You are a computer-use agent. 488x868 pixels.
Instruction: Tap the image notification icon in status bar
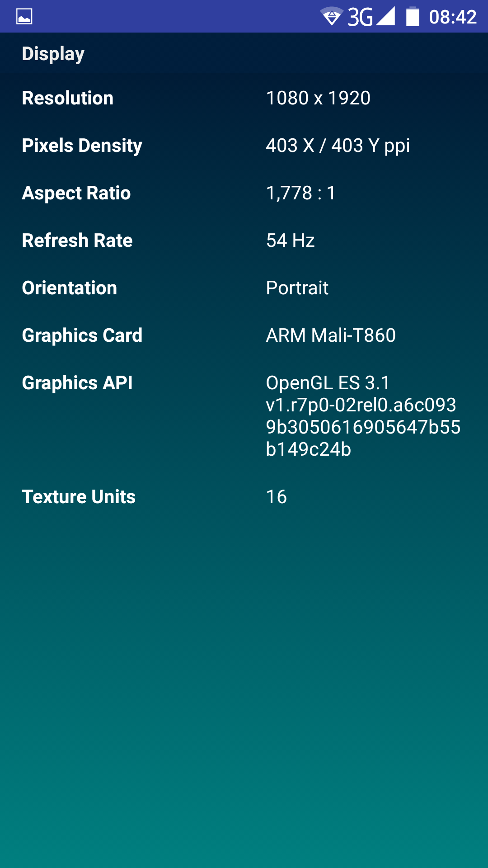click(x=24, y=17)
